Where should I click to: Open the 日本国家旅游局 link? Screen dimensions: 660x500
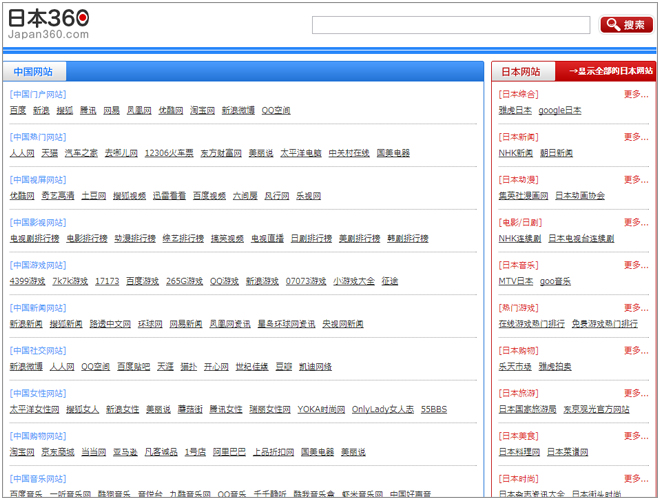tap(527, 410)
